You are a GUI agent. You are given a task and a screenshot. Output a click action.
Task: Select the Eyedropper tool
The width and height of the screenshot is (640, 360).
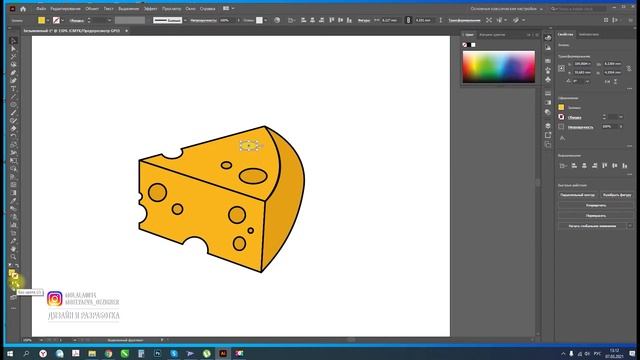tap(13, 201)
